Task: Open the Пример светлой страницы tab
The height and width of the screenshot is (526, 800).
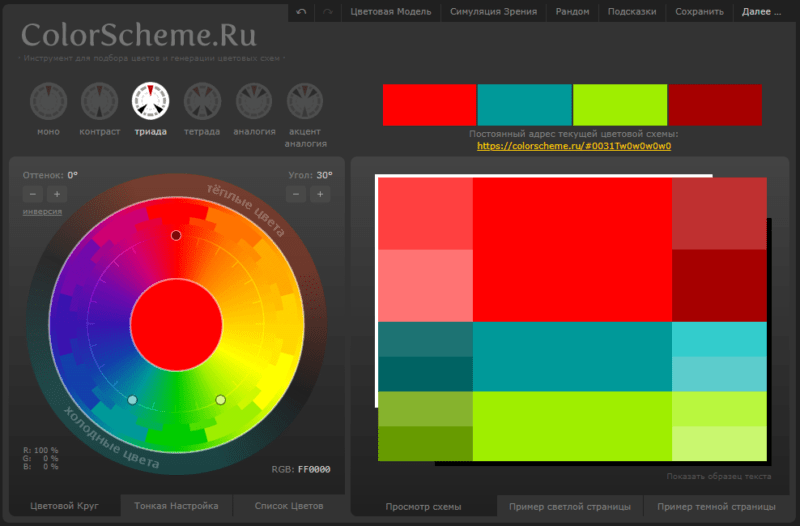Action: click(x=570, y=507)
